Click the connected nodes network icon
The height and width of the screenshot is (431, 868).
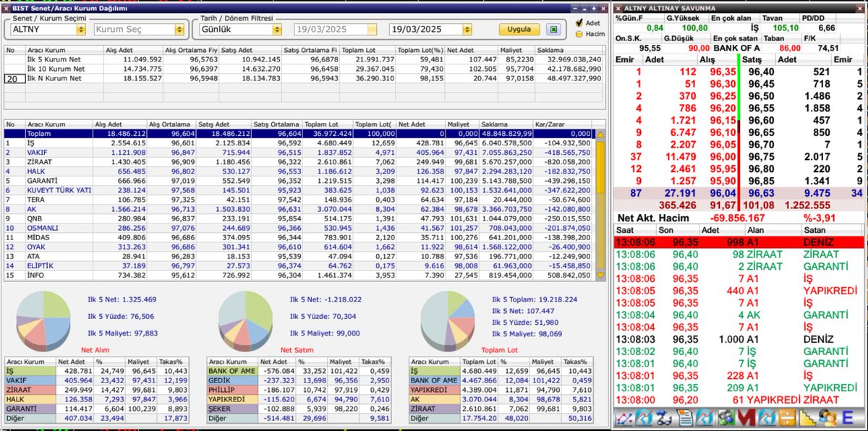pyautogui.click(x=664, y=418)
